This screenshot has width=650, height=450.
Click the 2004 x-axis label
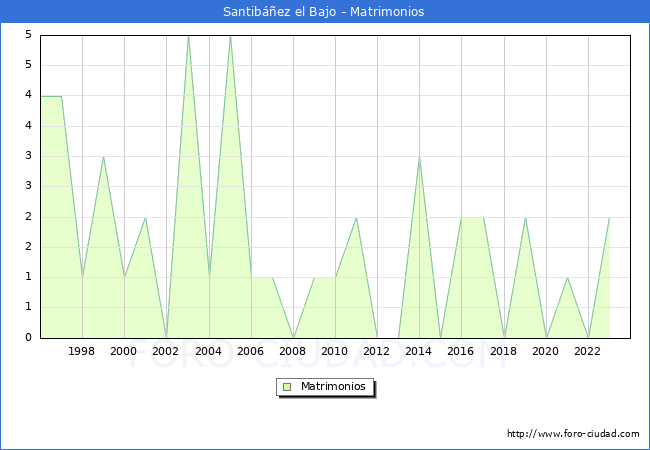point(208,351)
